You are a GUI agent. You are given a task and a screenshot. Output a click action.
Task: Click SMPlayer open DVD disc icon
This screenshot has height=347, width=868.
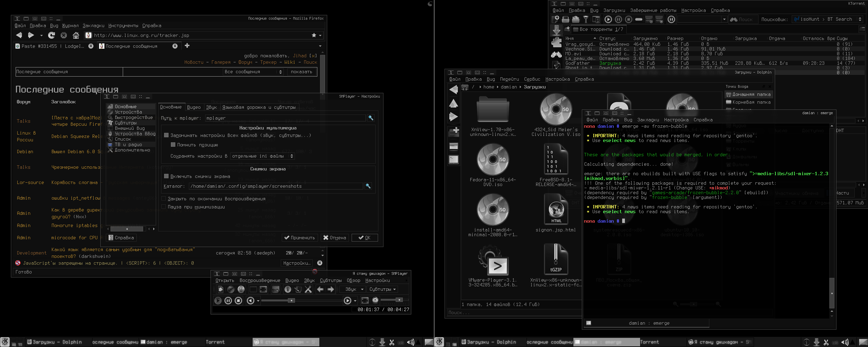click(231, 289)
